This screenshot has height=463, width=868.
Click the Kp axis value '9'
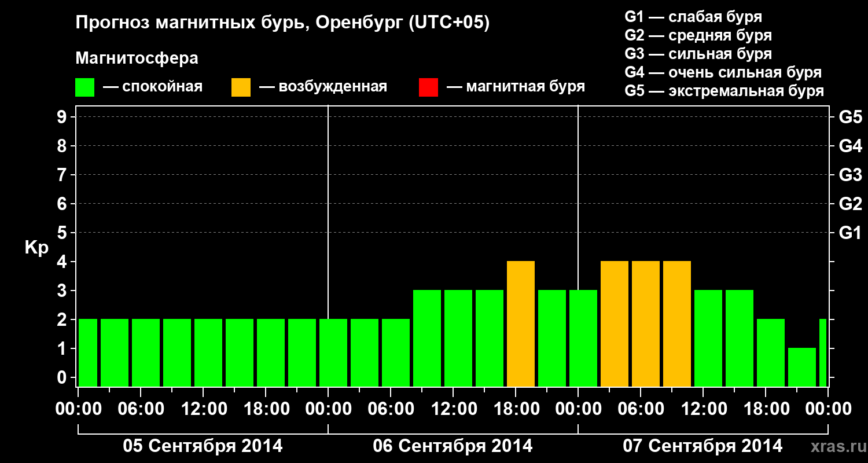63,117
